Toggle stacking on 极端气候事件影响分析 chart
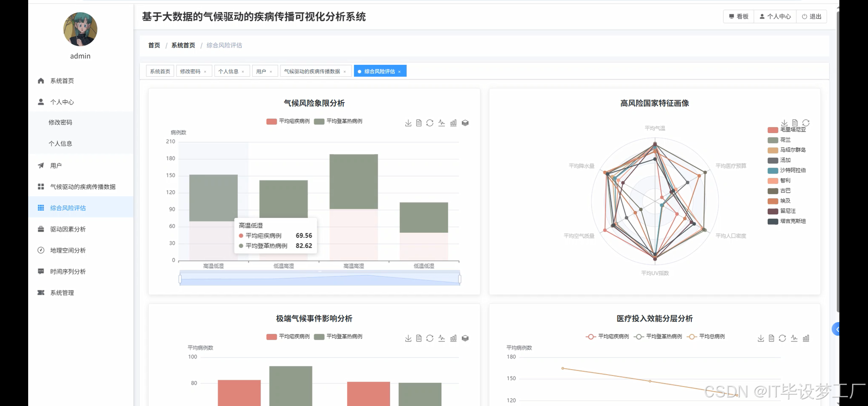The width and height of the screenshot is (868, 406). pos(465,338)
